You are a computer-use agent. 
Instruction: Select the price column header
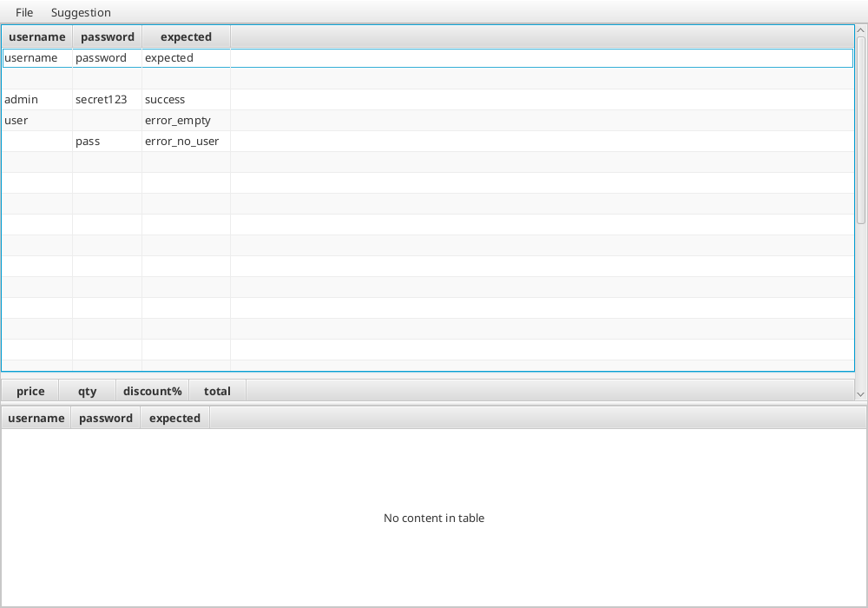29,391
